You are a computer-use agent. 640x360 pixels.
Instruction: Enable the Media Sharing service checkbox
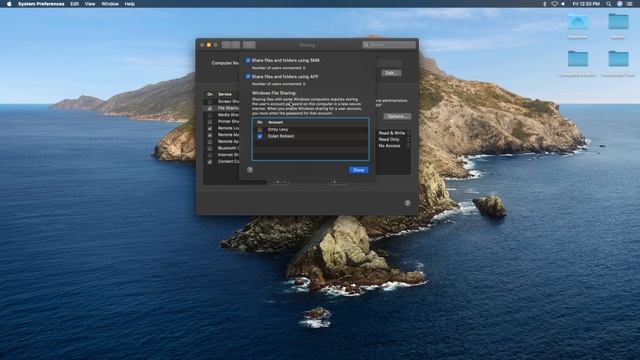[210, 115]
